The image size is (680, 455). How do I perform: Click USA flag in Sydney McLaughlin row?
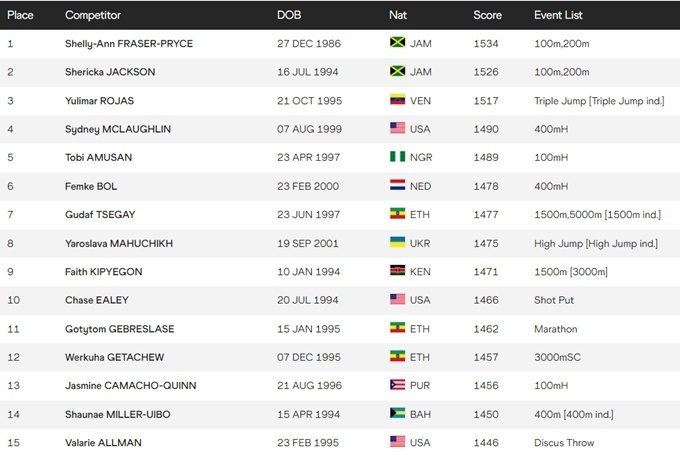point(396,129)
